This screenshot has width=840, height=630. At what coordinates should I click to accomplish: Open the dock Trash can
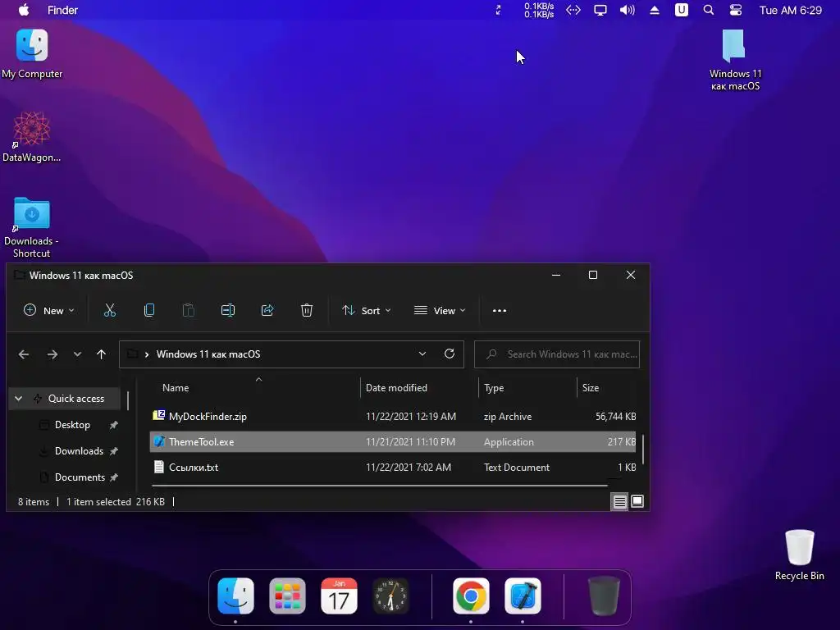point(604,596)
